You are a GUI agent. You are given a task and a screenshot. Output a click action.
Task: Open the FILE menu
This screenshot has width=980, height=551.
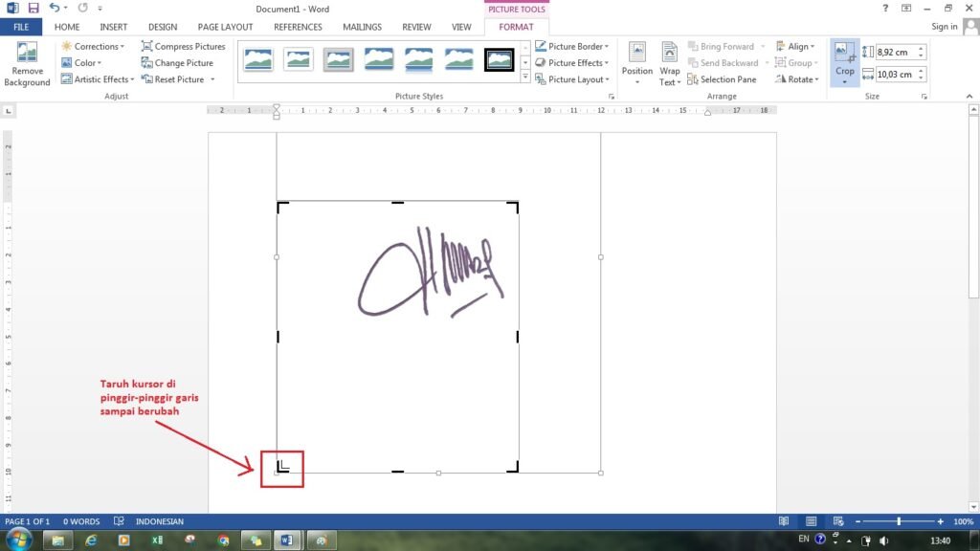click(x=20, y=27)
